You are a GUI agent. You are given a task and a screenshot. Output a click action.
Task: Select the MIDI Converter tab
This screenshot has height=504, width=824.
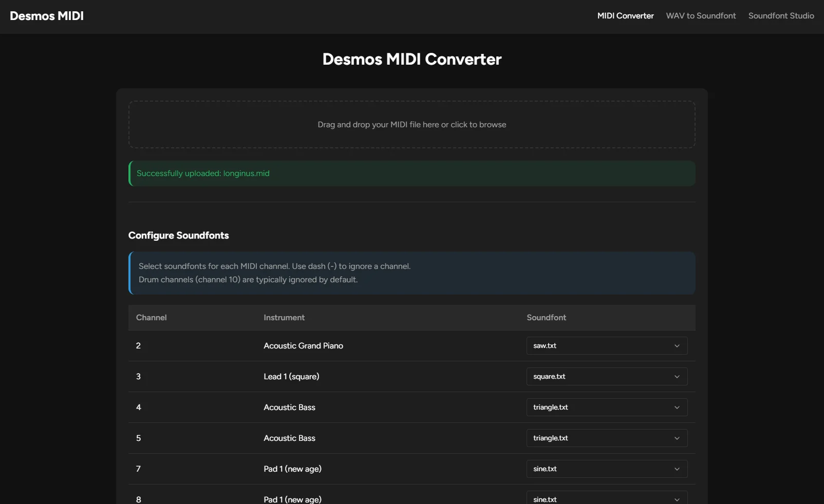coord(625,16)
